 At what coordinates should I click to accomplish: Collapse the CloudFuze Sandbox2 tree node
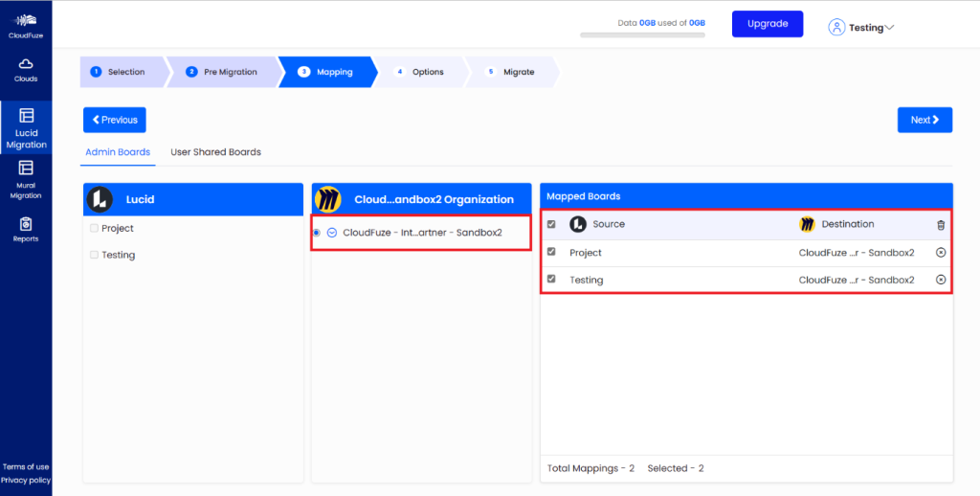(x=331, y=233)
